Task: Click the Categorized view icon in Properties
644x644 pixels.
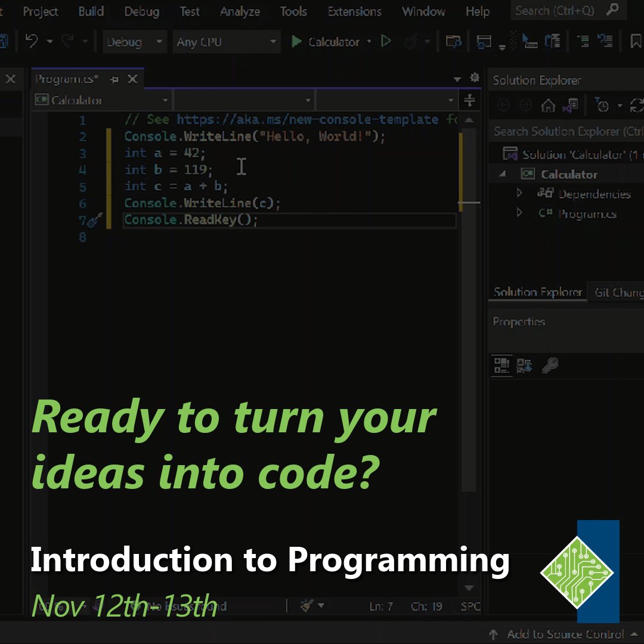Action: click(x=501, y=365)
